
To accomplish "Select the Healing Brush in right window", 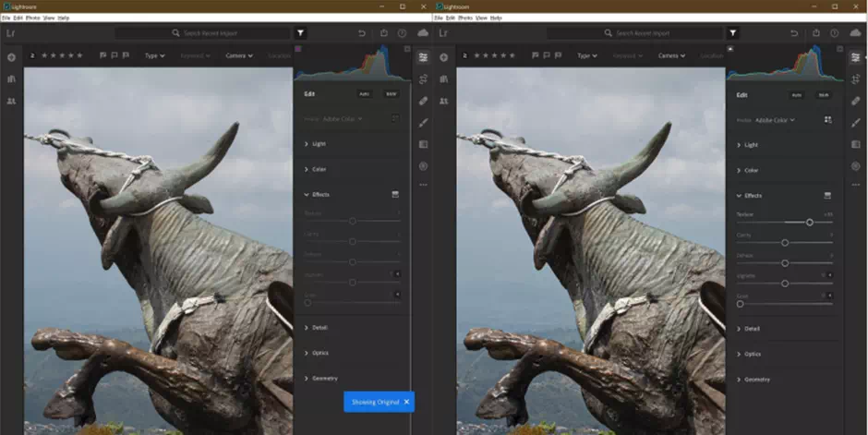I will click(856, 102).
